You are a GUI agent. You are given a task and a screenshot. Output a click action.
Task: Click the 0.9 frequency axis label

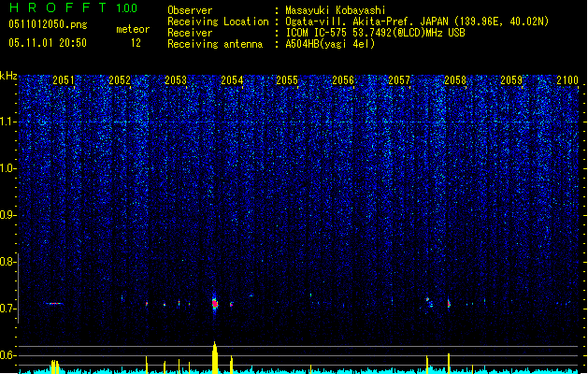point(7,215)
